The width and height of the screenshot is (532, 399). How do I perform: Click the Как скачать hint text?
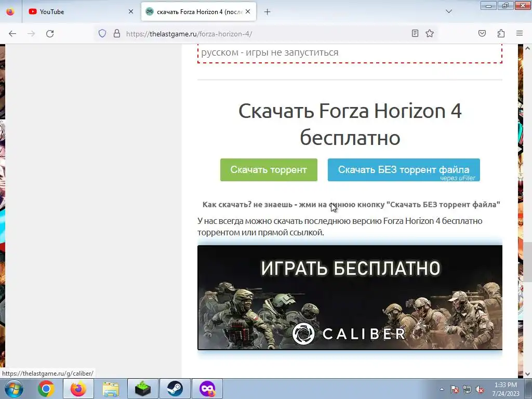[x=351, y=205]
